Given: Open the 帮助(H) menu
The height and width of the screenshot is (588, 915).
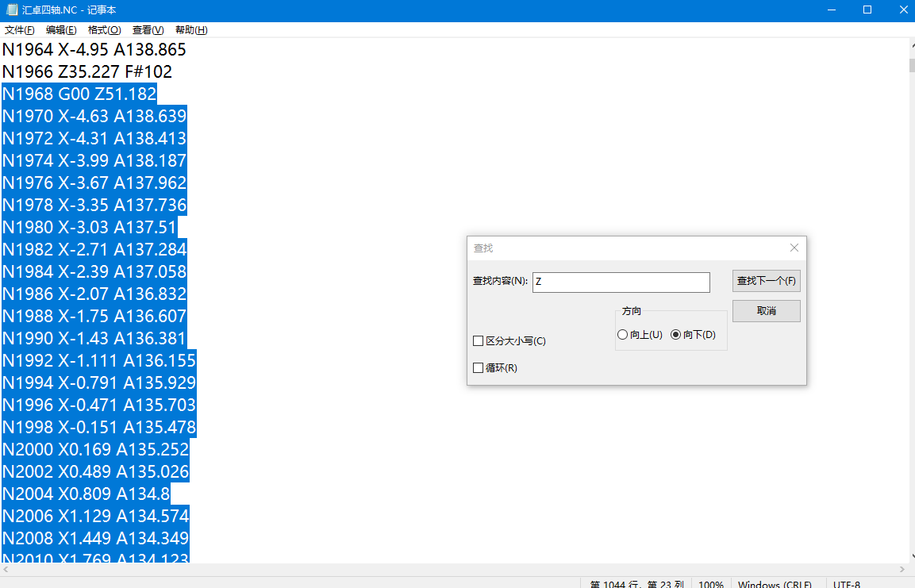Looking at the screenshot, I should [191, 29].
